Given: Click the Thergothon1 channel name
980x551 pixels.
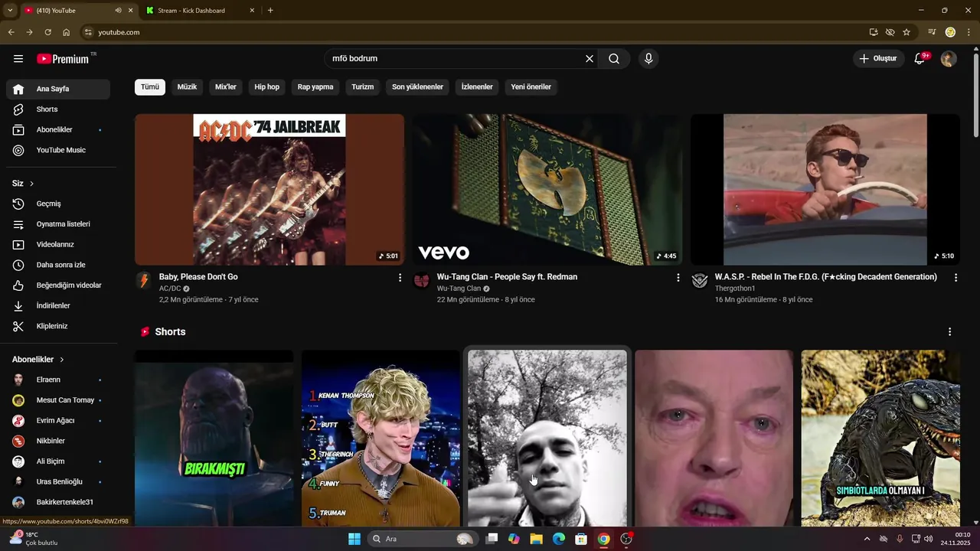Looking at the screenshot, I should (x=735, y=289).
